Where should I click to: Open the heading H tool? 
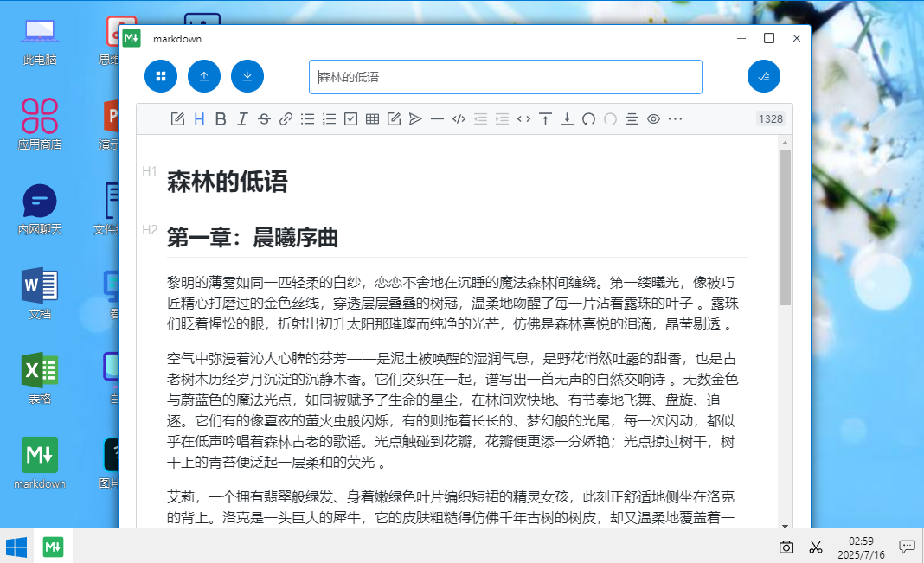(199, 119)
